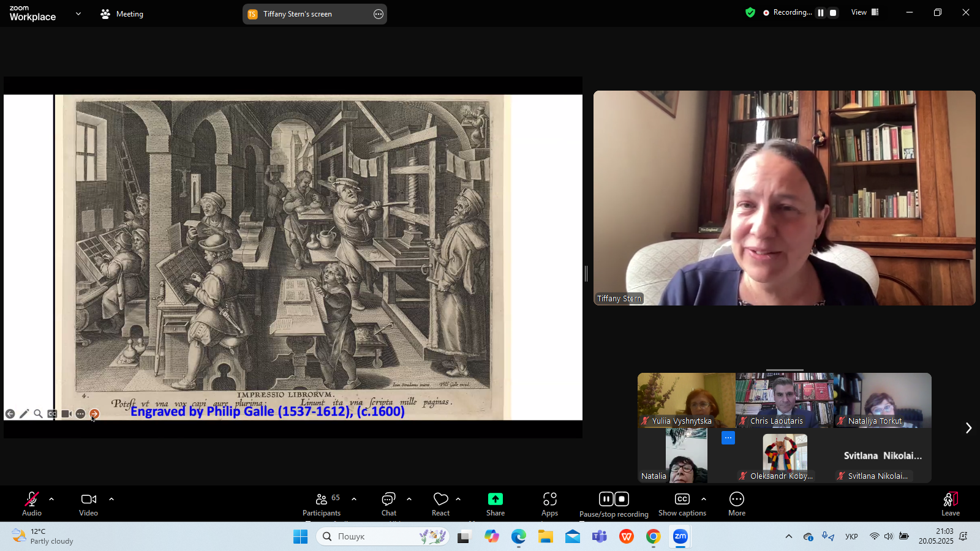
Task: Click the green Share screen button
Action: tap(496, 504)
